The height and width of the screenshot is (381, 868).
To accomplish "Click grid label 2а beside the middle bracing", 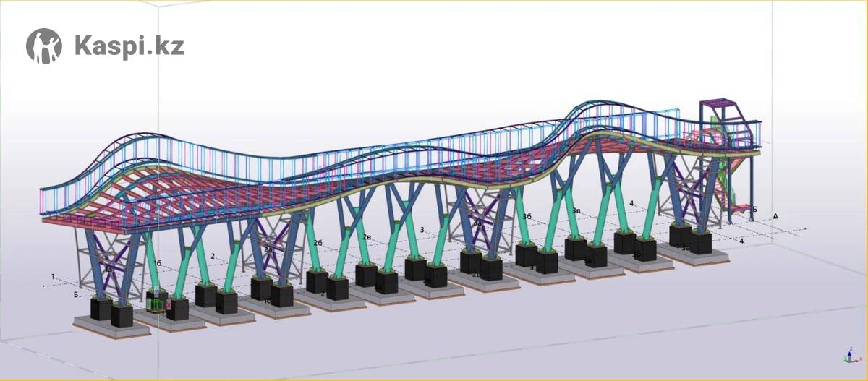I will (268, 249).
